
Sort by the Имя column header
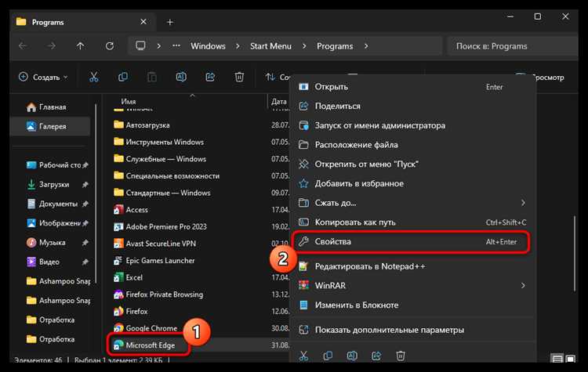[x=129, y=102]
